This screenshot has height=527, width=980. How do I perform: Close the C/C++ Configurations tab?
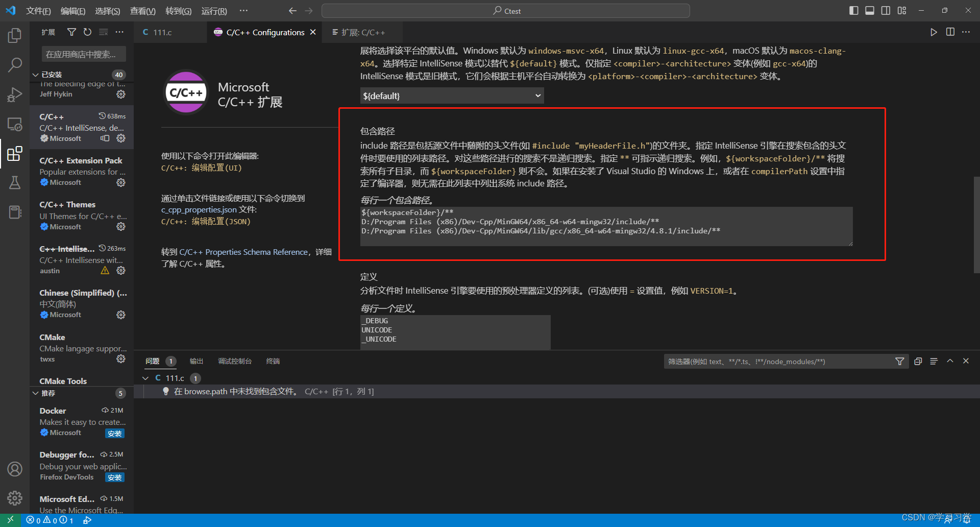(313, 32)
